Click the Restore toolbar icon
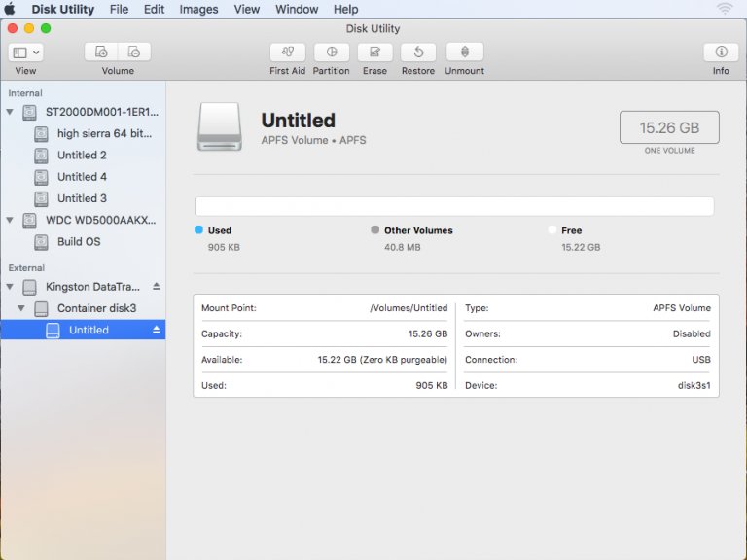 click(x=418, y=52)
